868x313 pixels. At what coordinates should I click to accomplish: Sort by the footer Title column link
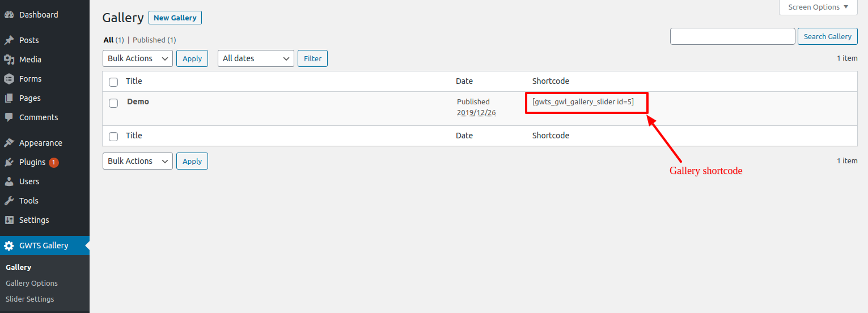pos(134,136)
